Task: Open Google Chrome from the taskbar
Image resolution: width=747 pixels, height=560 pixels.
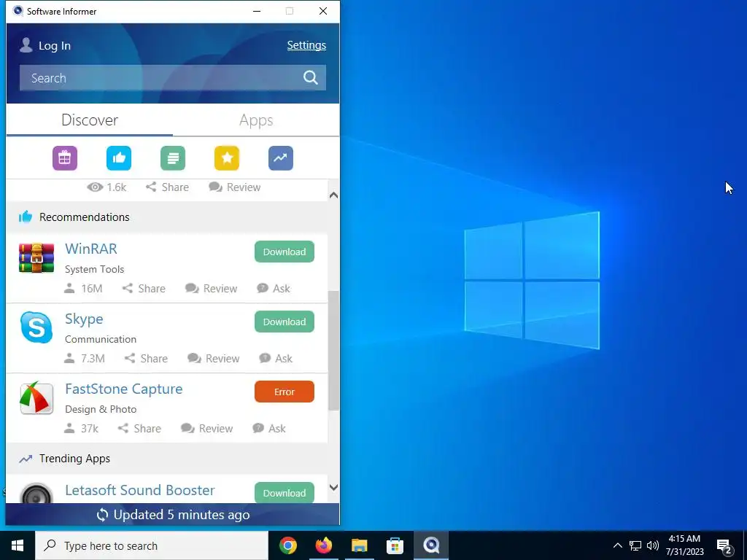Action: 287,545
